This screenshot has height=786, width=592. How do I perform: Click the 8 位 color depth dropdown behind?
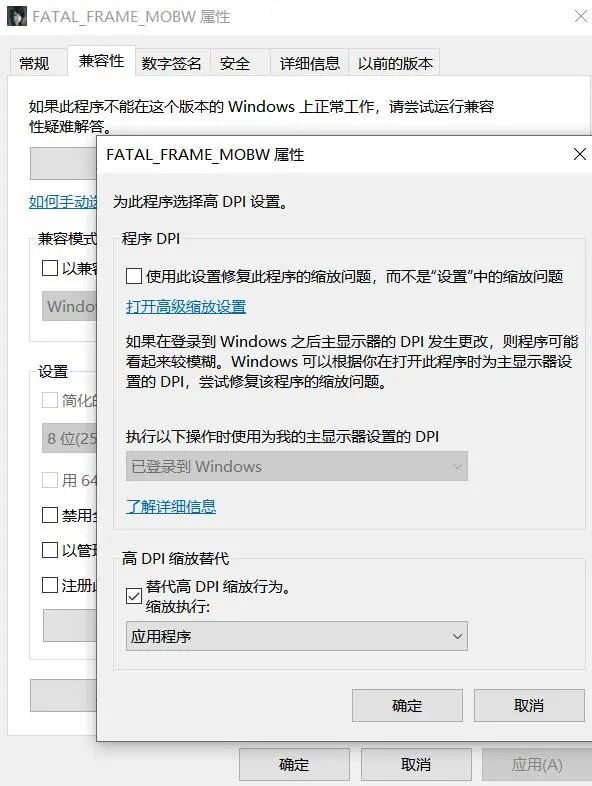(x=69, y=439)
